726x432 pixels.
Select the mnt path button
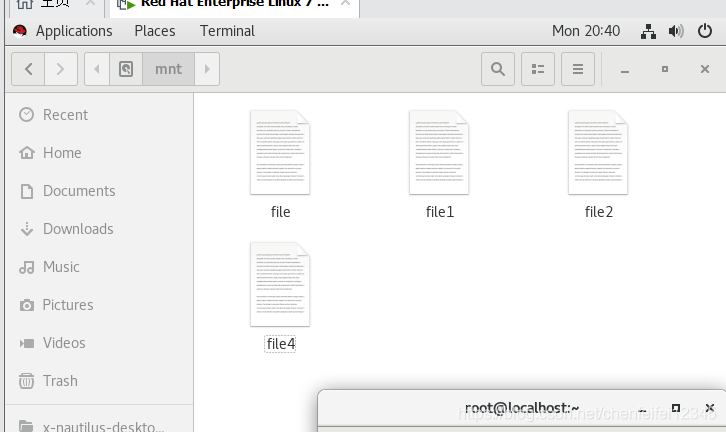click(x=169, y=69)
